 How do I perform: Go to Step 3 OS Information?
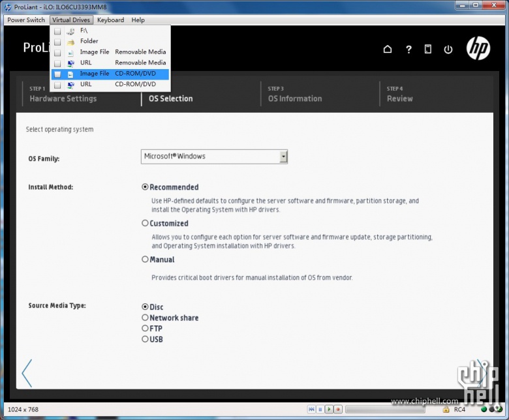click(295, 94)
